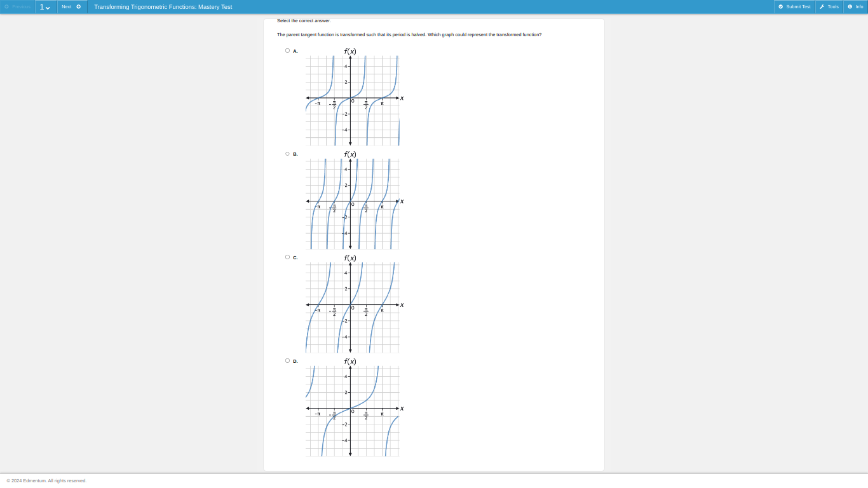This screenshot has height=488, width=868.
Task: Select answer option C radio button
Action: point(287,257)
